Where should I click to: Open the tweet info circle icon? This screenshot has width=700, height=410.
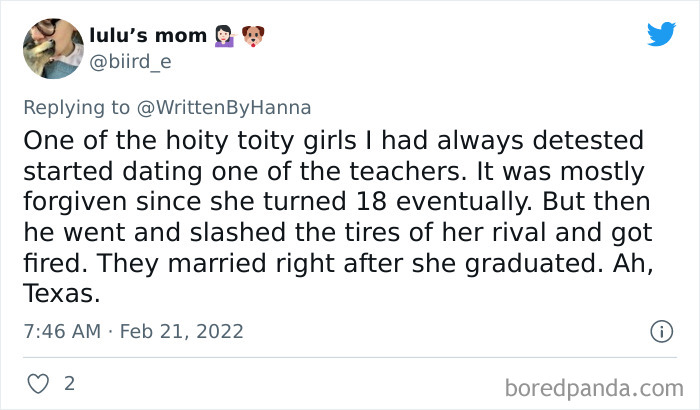click(660, 330)
